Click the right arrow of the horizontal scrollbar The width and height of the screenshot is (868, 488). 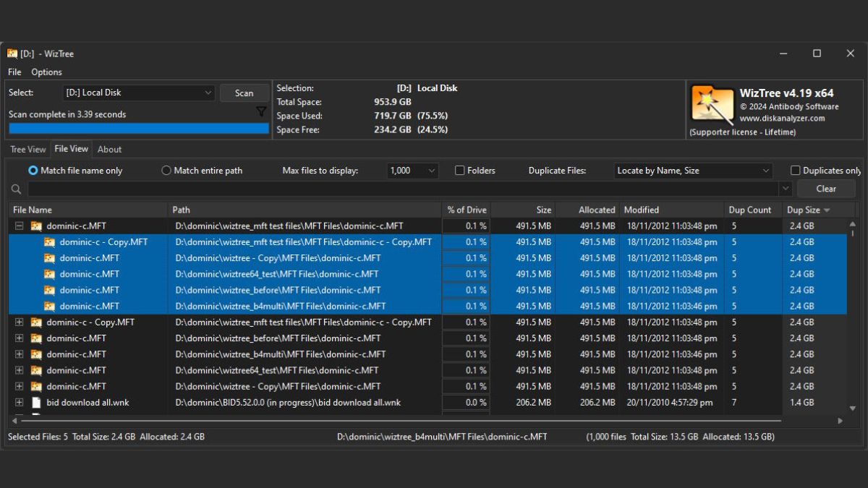click(840, 421)
